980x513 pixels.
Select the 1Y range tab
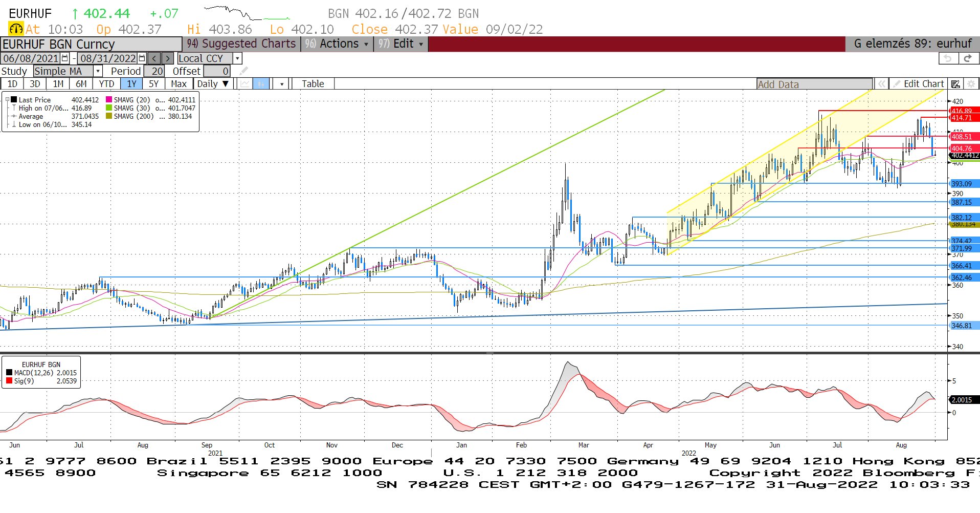click(131, 84)
